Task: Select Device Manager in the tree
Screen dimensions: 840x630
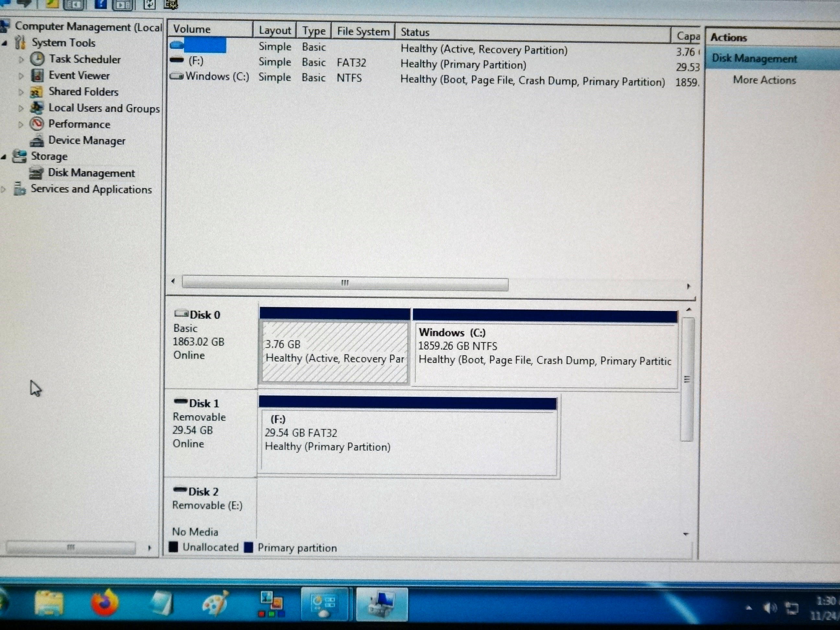Action: (87, 141)
